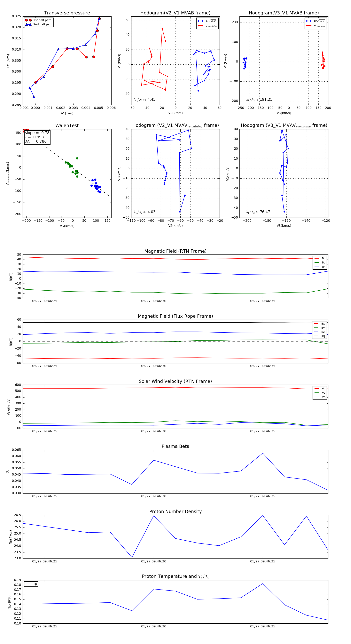
Task: Click the V_remaining legend entry in V3_V1 MVAB hodogram
Action: [x=316, y=26]
